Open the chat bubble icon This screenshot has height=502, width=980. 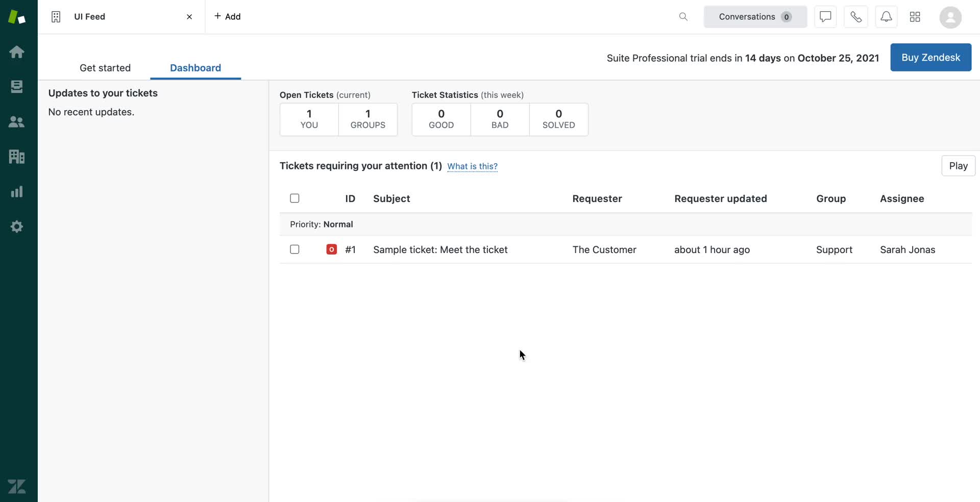[825, 17]
